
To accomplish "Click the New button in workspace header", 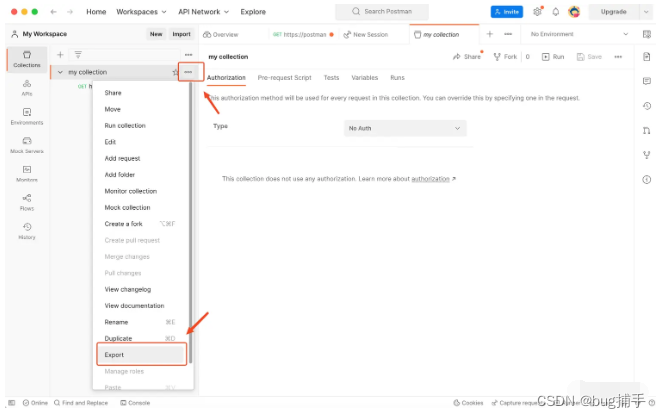I will [156, 34].
